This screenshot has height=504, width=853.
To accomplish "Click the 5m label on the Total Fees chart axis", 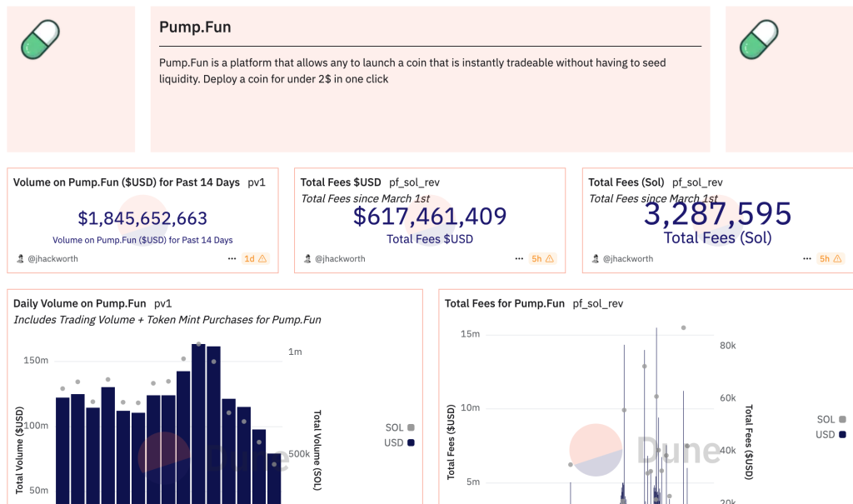I will coord(473,482).
